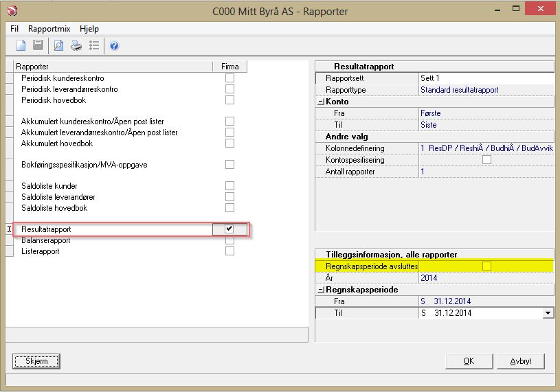Click Konto Fra value 'Første'
560x392 pixels.
(x=430, y=113)
